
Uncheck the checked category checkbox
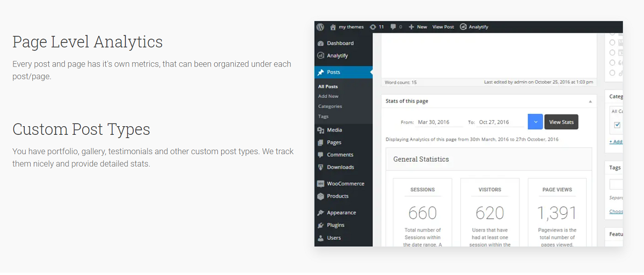click(x=617, y=125)
